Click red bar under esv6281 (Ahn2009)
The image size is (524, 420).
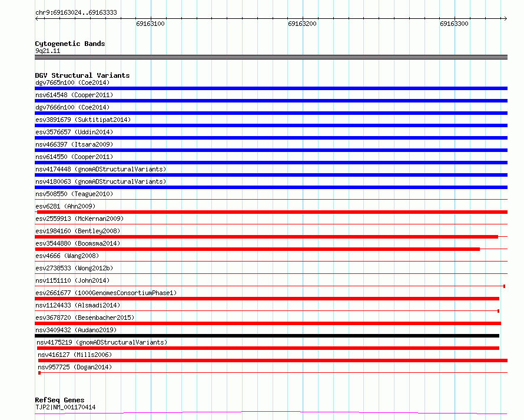pos(273,212)
